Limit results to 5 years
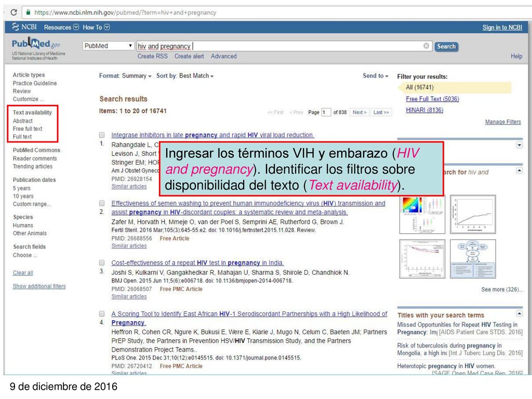Image resolution: width=532 pixels, height=399 pixels. pyautogui.click(x=22, y=188)
